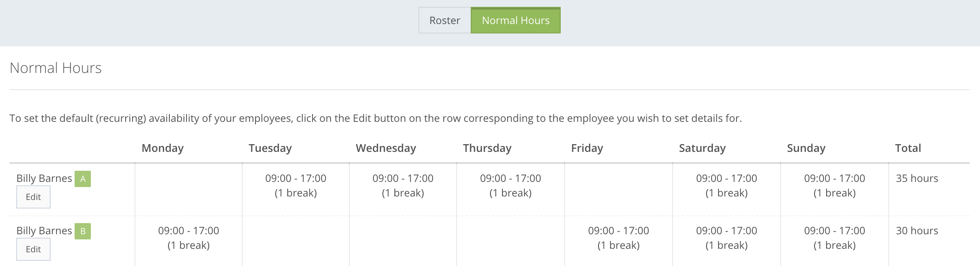Switch to the Roster tab
980x266 pixels.
(x=445, y=20)
